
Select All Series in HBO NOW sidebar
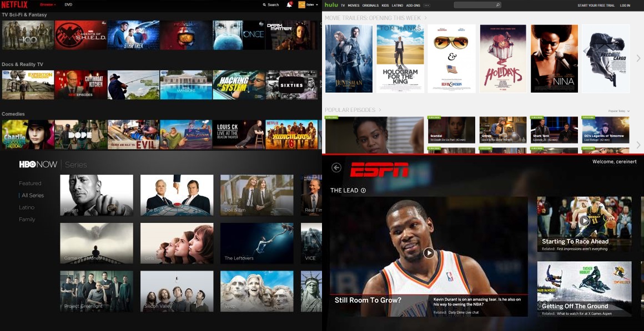point(32,195)
